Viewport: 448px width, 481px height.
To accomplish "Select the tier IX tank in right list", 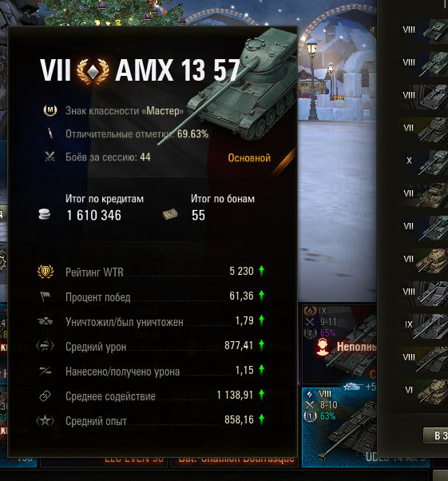I will click(x=424, y=325).
